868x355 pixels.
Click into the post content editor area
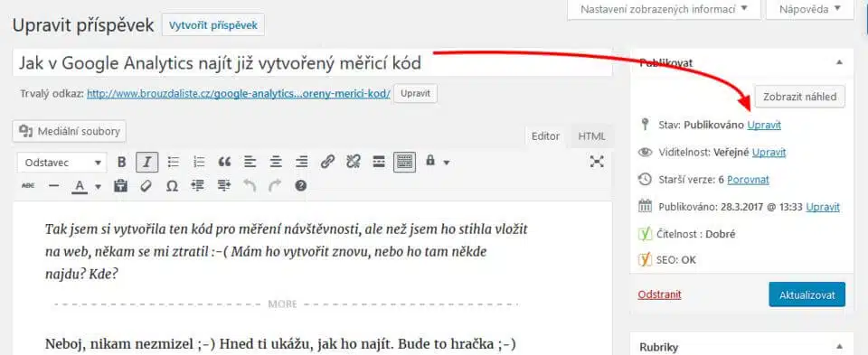tap(313, 278)
